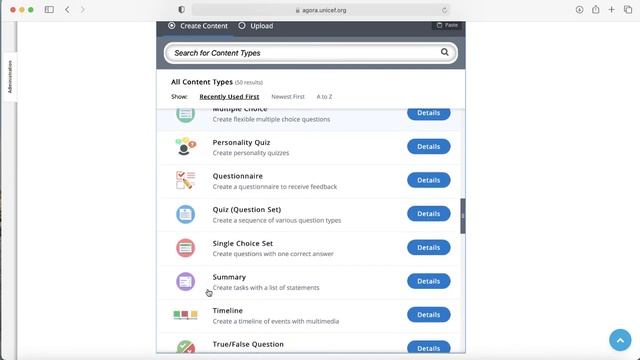Select the Questionnaire checklist icon
The height and width of the screenshot is (360, 640).
point(186,180)
